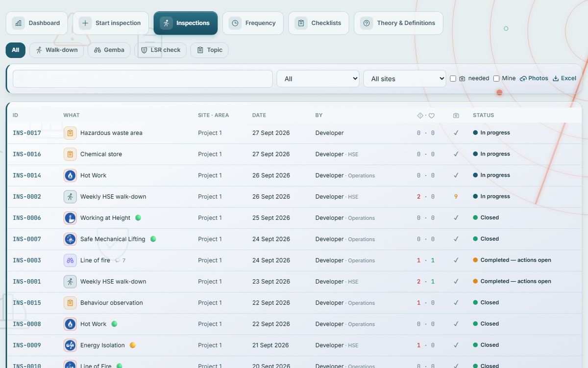Filter by Topic inspections
The width and height of the screenshot is (588, 368).
point(209,50)
